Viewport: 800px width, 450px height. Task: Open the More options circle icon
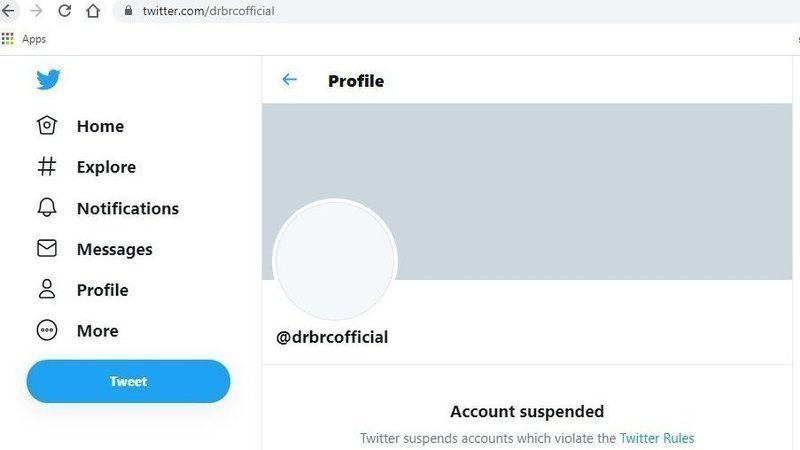coord(47,331)
